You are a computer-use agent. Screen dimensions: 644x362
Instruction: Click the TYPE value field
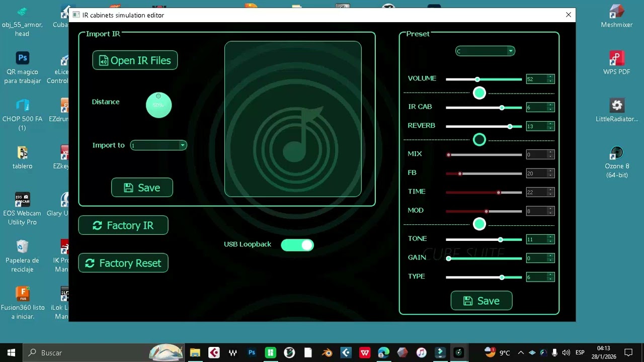[x=540, y=277]
